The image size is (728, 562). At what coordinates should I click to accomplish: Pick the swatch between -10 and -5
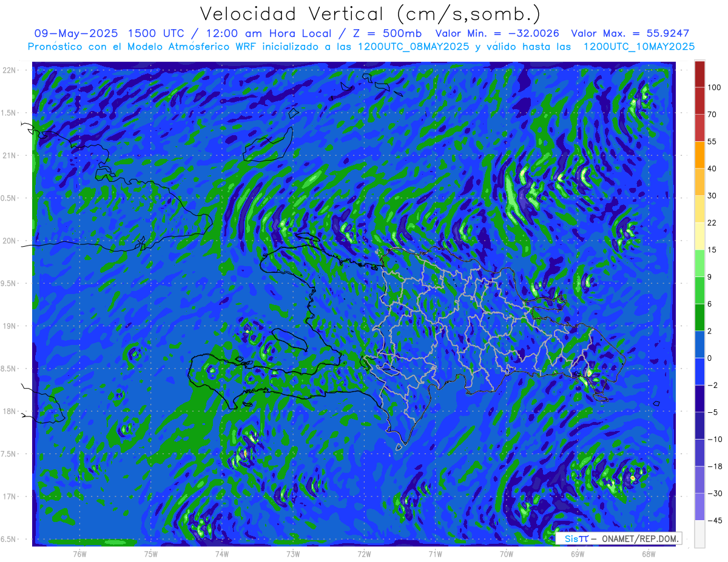click(699, 425)
